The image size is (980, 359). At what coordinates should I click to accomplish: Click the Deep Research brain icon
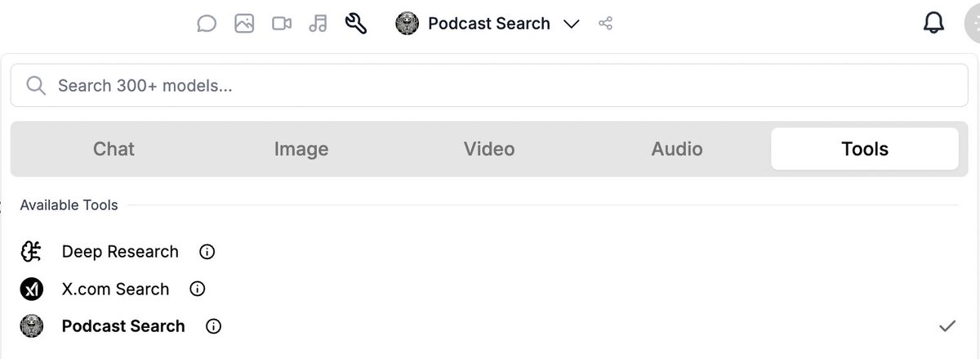[31, 252]
